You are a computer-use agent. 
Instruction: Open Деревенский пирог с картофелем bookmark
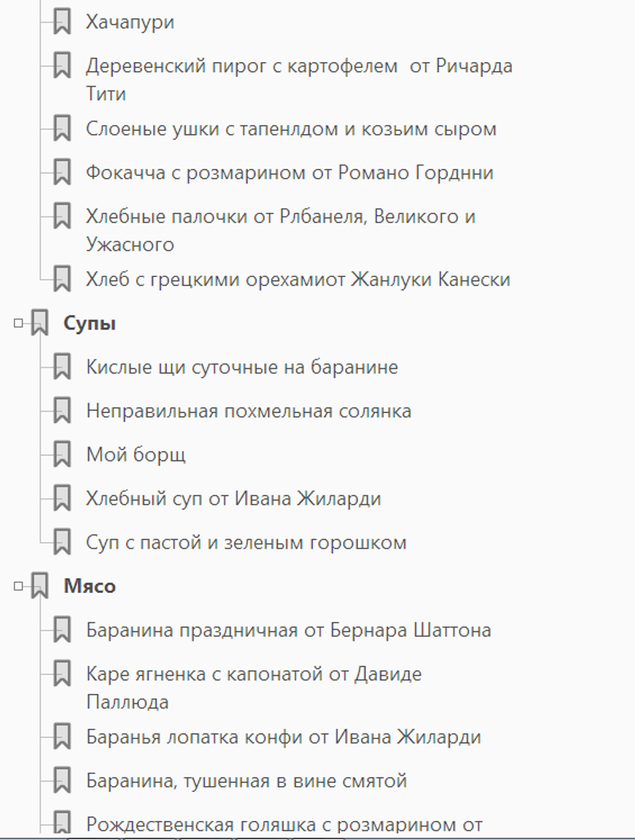298,66
